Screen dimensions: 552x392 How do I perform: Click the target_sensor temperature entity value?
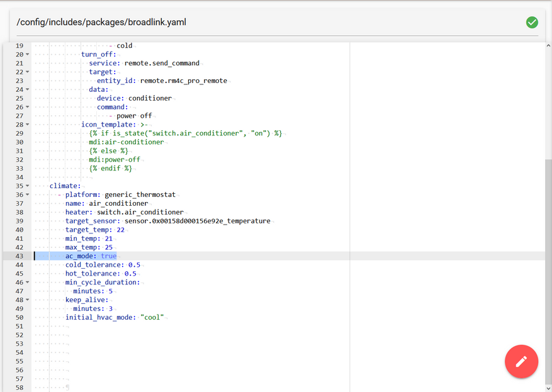[x=198, y=221]
